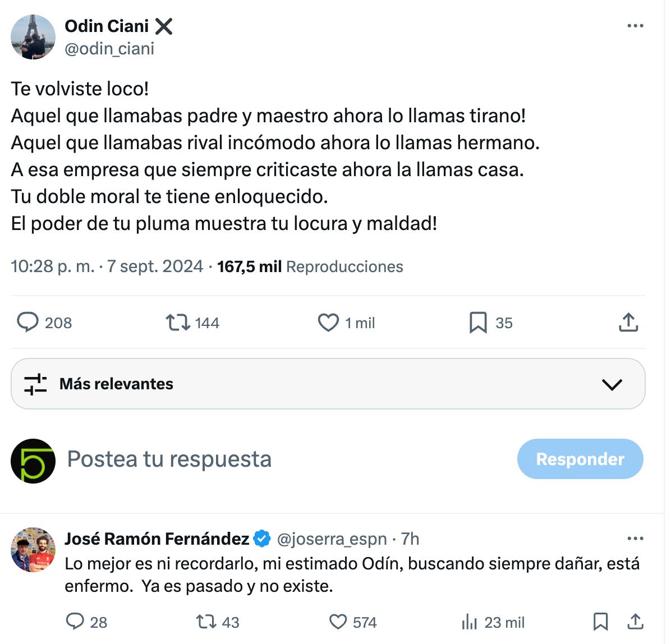The width and height of the screenshot is (671, 644).
Task: Open the @joserra_espn profile link
Action: [x=332, y=539]
